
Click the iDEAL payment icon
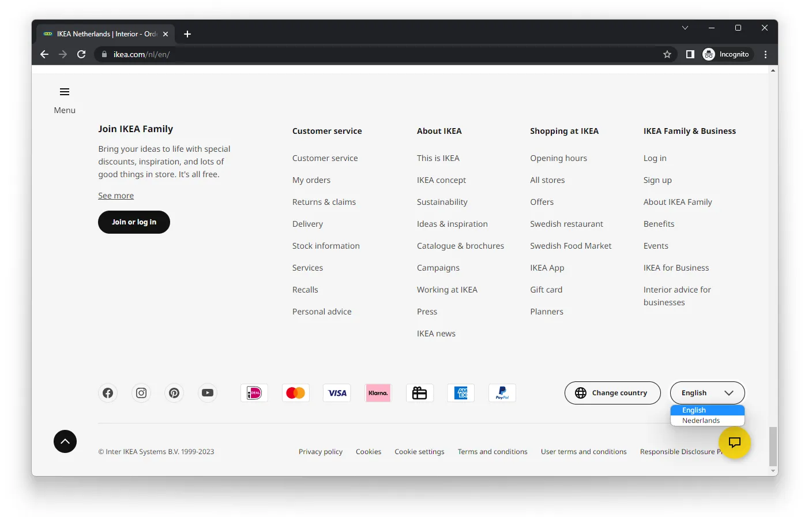click(254, 393)
